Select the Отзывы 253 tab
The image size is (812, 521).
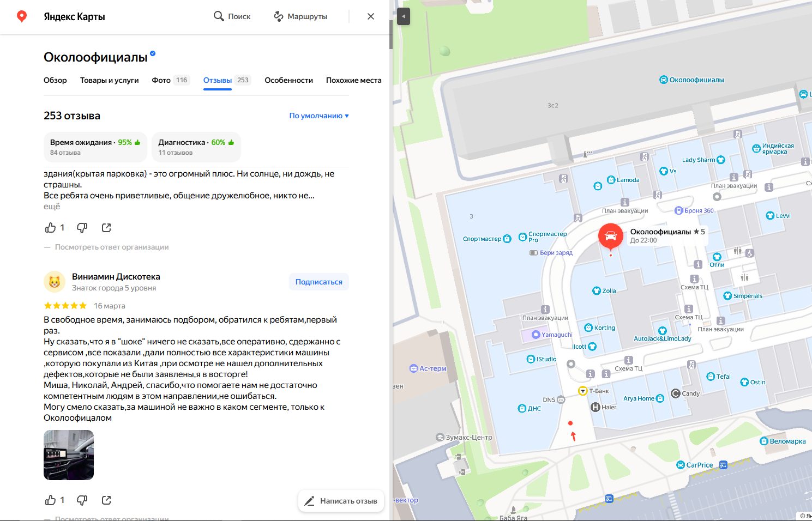coord(226,80)
